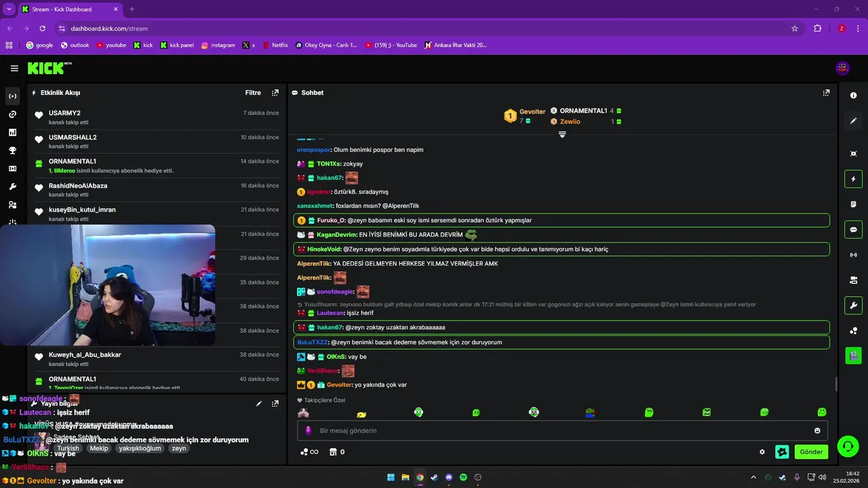Click the channel points infinity icon
This screenshot has height=488, width=868.
[x=309, y=452]
